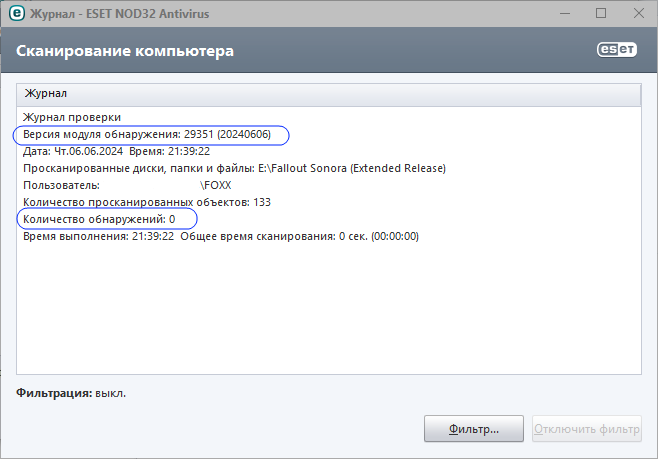Maximize the Журнал window
Screen dimensions: 658x459
tap(601, 13)
